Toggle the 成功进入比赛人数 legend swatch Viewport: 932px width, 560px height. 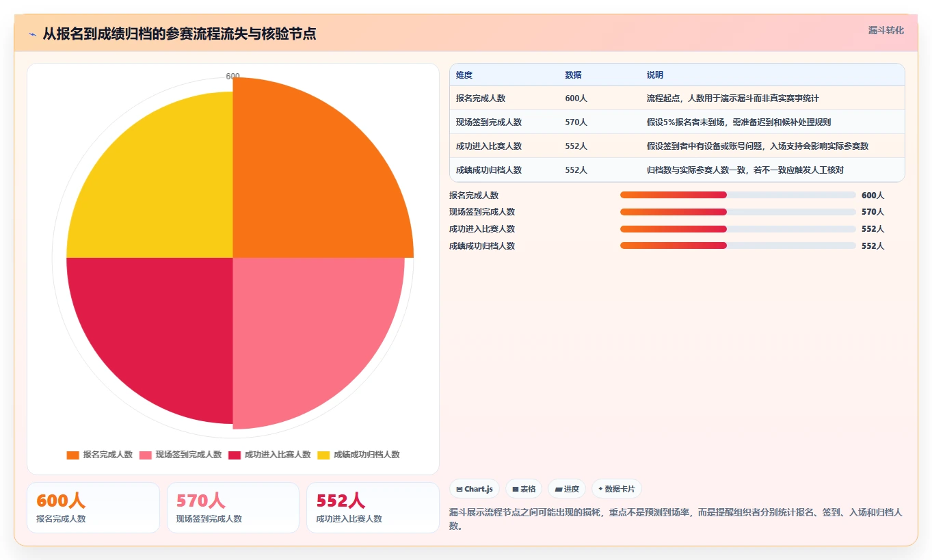pos(235,455)
